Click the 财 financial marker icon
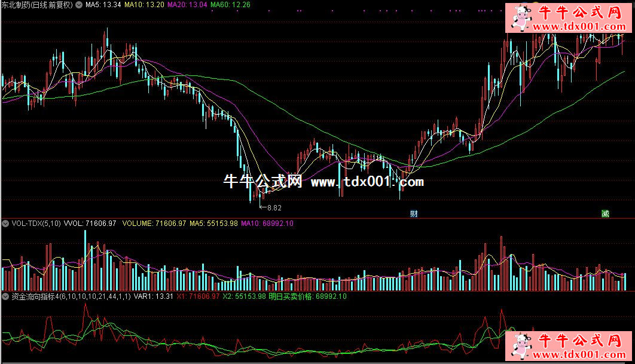This screenshot has width=635, height=364. (x=414, y=213)
